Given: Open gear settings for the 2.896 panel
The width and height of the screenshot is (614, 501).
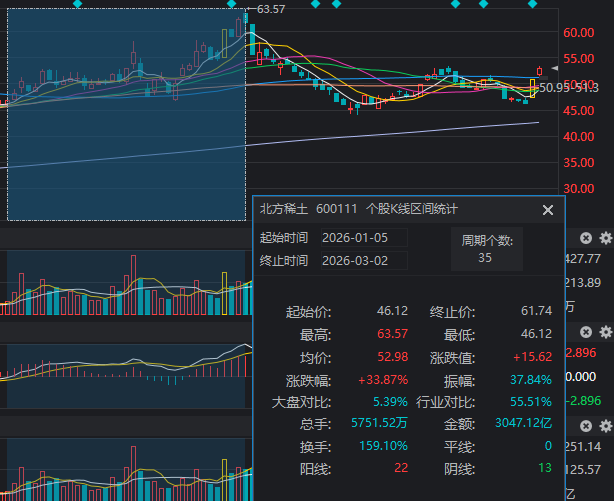Looking at the screenshot, I should tap(604, 332).
